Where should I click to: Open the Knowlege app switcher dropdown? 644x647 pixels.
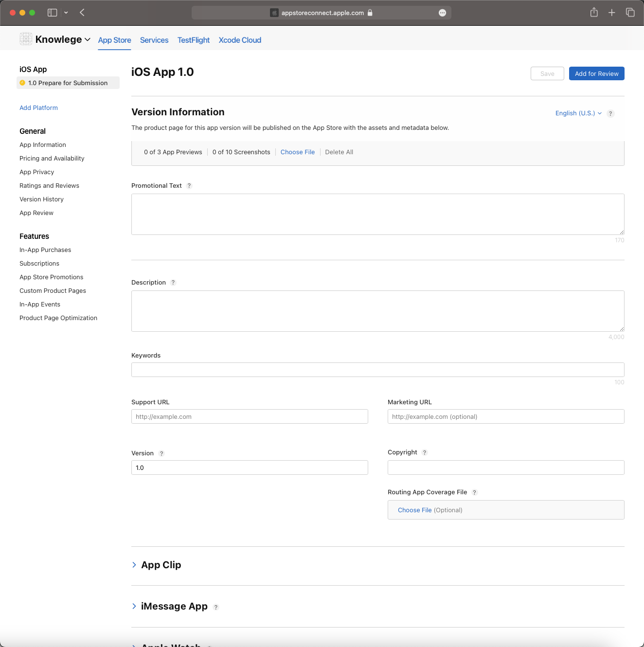(63, 39)
